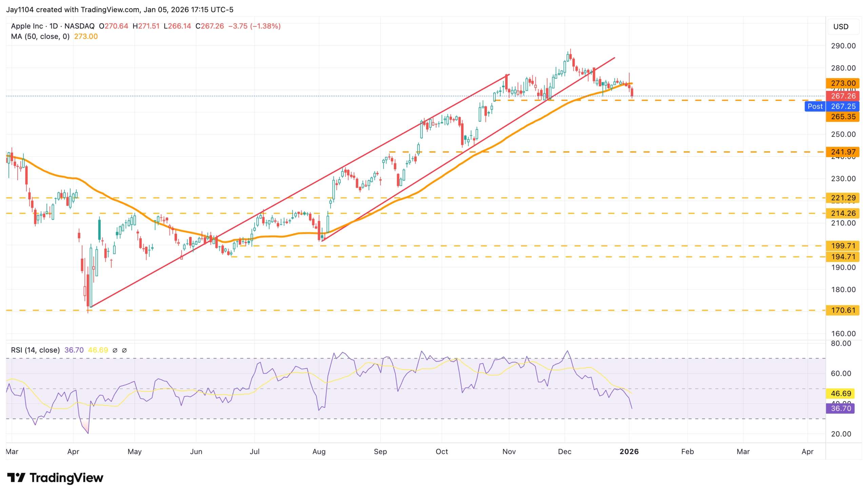The image size is (868, 496).
Task: Click the 199.71 dashed level label
Action: point(843,246)
